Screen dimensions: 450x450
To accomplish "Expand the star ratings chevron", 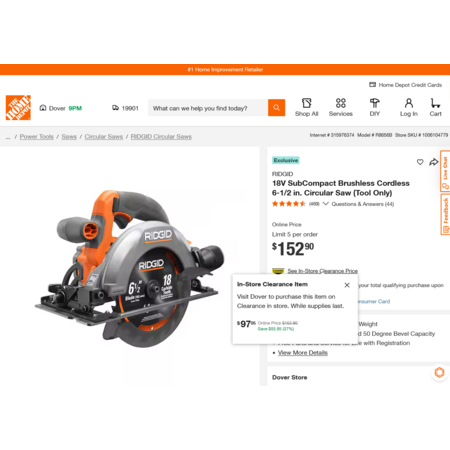I will coord(326,204).
